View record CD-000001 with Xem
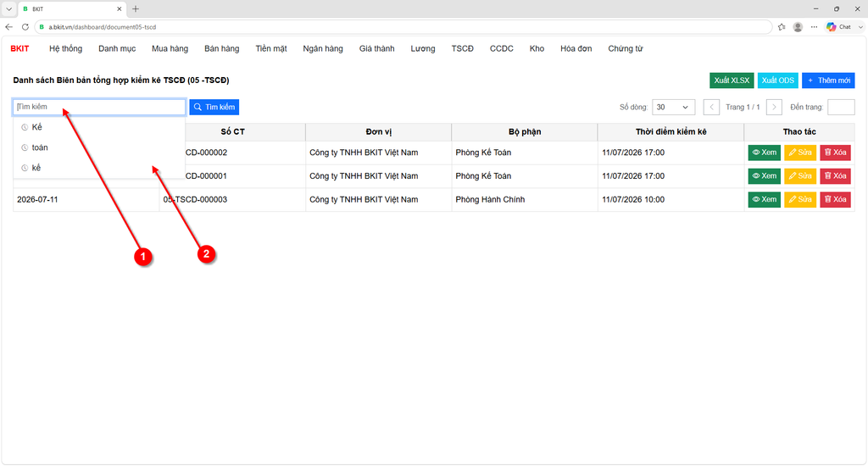 click(x=764, y=176)
